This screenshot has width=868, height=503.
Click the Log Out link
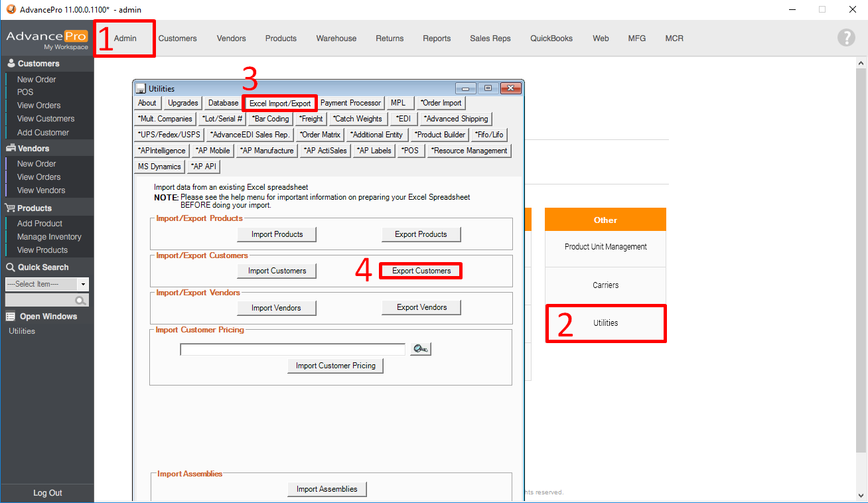click(x=48, y=493)
